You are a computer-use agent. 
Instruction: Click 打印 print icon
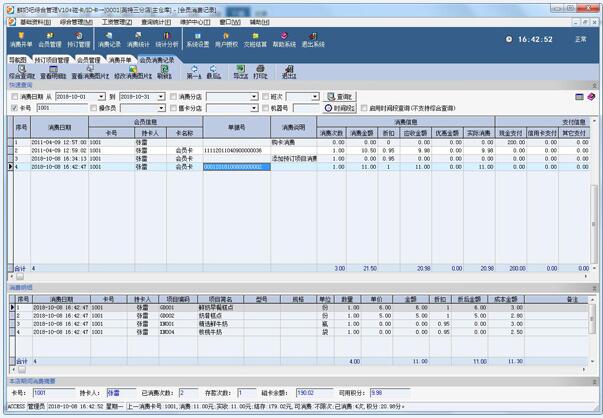pyautogui.click(x=260, y=72)
